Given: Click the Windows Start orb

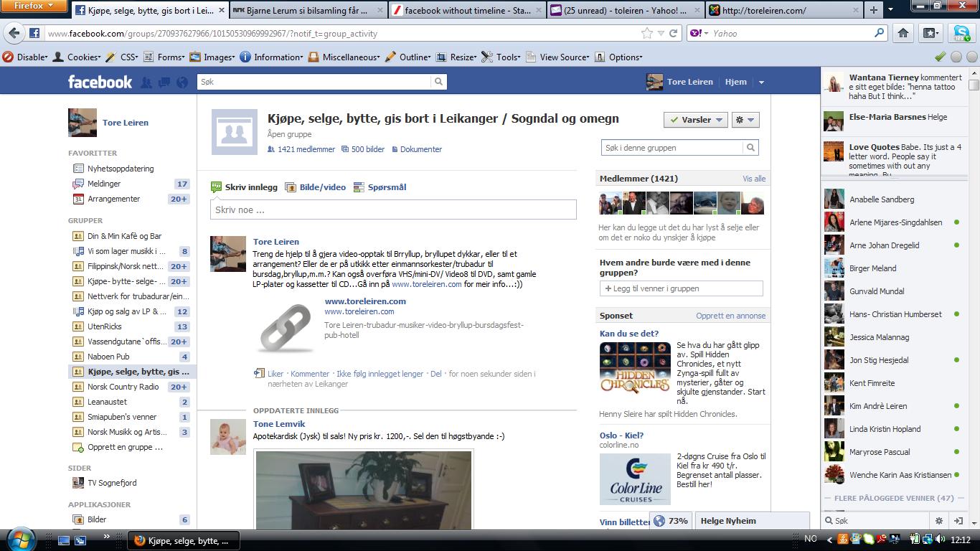Looking at the screenshot, I should (19, 539).
